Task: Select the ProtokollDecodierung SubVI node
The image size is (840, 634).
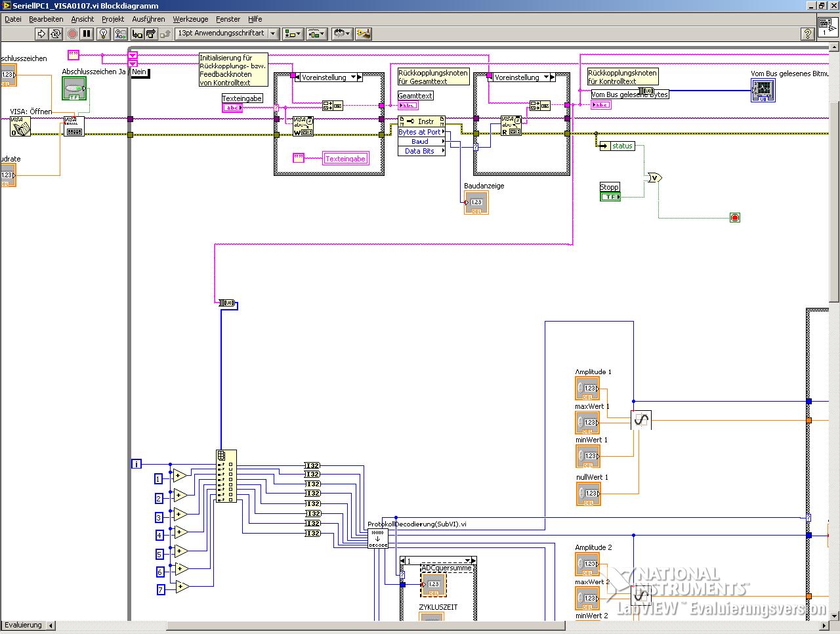Action: tap(378, 539)
